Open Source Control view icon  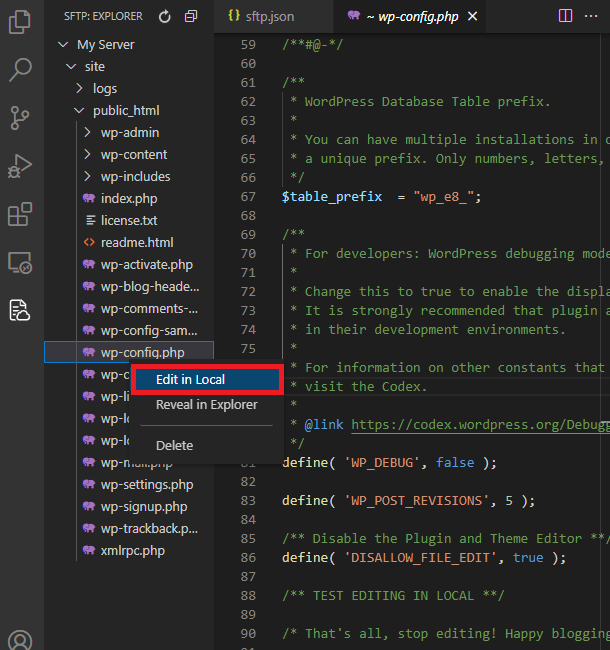click(x=19, y=118)
